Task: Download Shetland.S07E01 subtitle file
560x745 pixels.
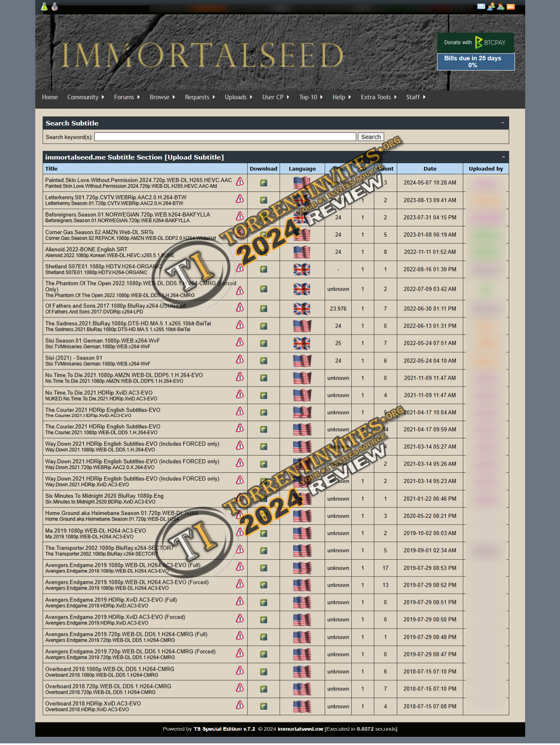Action: tap(264, 269)
